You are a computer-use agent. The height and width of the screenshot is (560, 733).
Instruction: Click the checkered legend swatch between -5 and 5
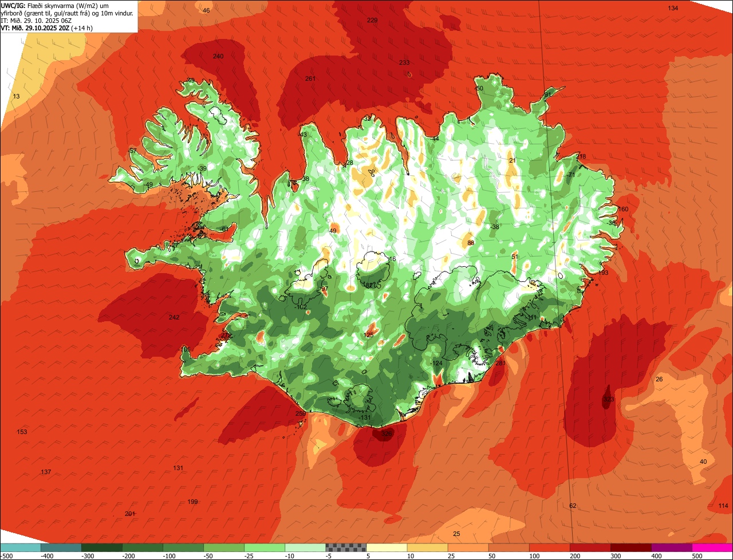click(346, 547)
